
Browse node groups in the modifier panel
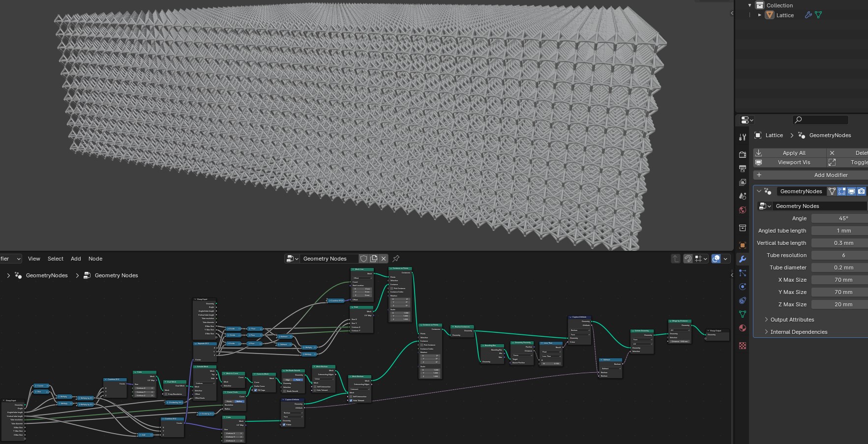click(765, 206)
